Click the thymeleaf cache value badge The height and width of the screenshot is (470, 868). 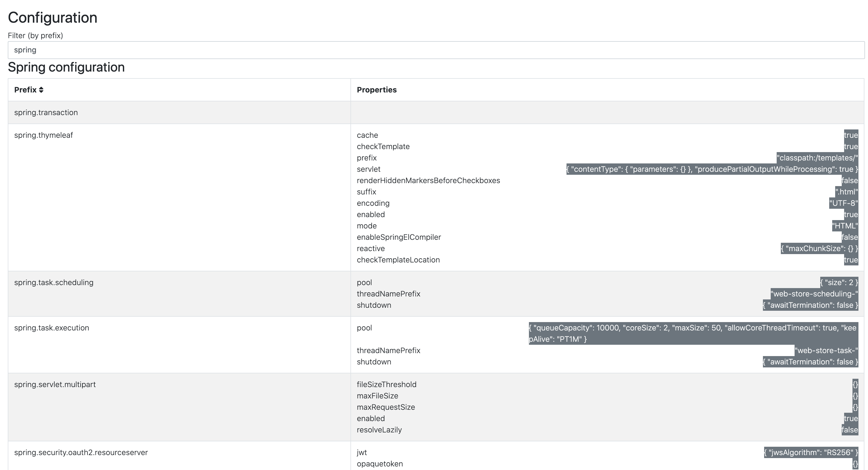pos(850,135)
